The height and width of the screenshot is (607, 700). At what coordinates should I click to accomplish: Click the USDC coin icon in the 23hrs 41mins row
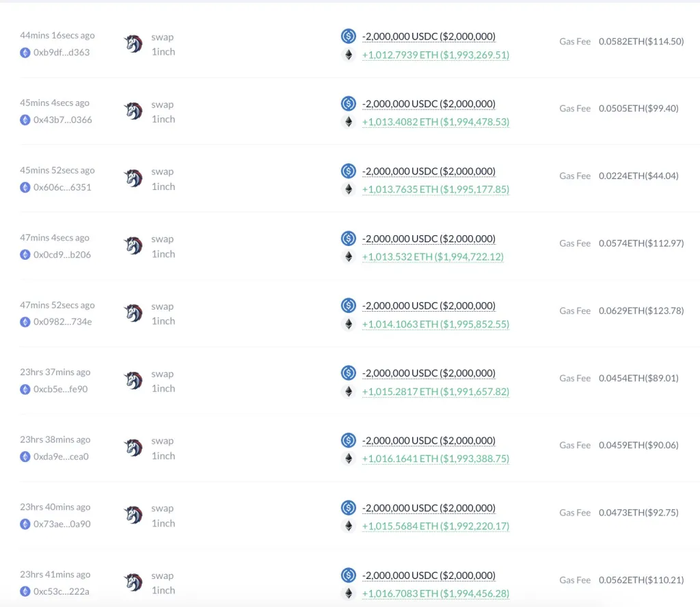click(x=349, y=576)
